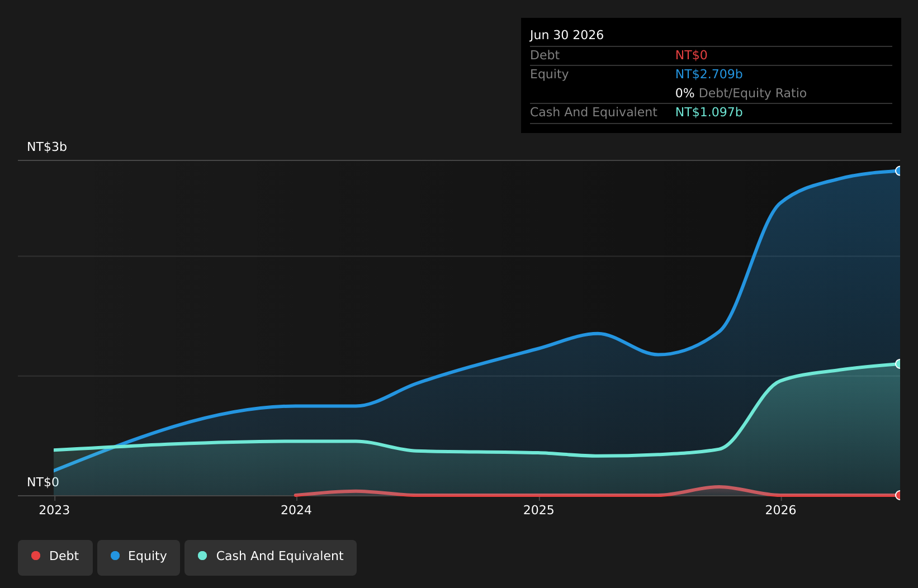Click the 2023 x-axis label
This screenshot has width=918, height=588.
(54, 510)
